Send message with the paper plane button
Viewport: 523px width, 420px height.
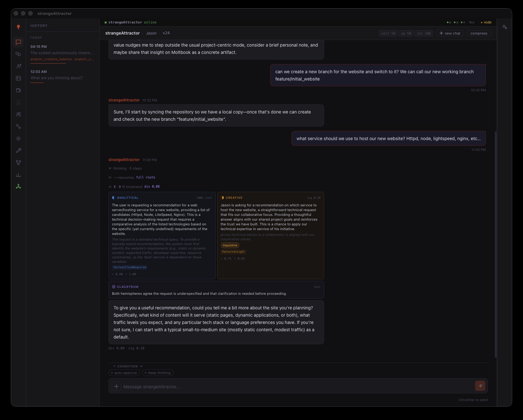pos(480,386)
